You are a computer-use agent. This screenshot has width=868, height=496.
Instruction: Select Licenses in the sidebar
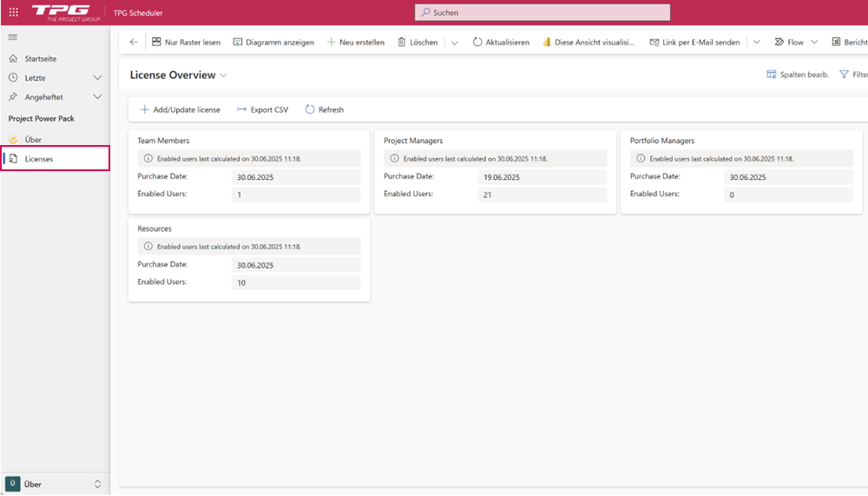point(56,158)
